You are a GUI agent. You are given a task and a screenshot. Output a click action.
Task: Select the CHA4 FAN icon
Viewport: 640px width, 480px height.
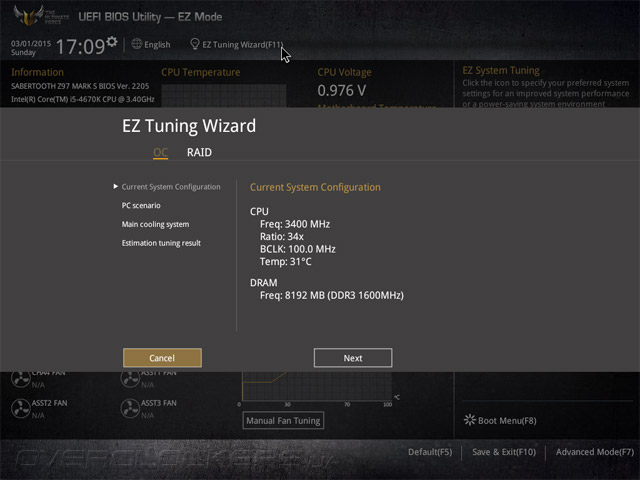coord(20,379)
